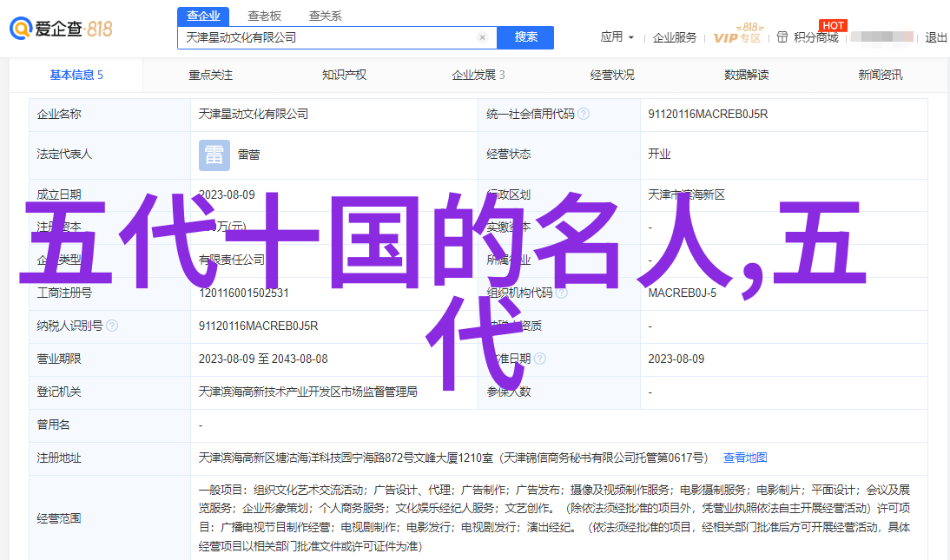Image resolution: width=950 pixels, height=560 pixels.
Task: Open the 企业服务 link
Action: click(x=675, y=37)
